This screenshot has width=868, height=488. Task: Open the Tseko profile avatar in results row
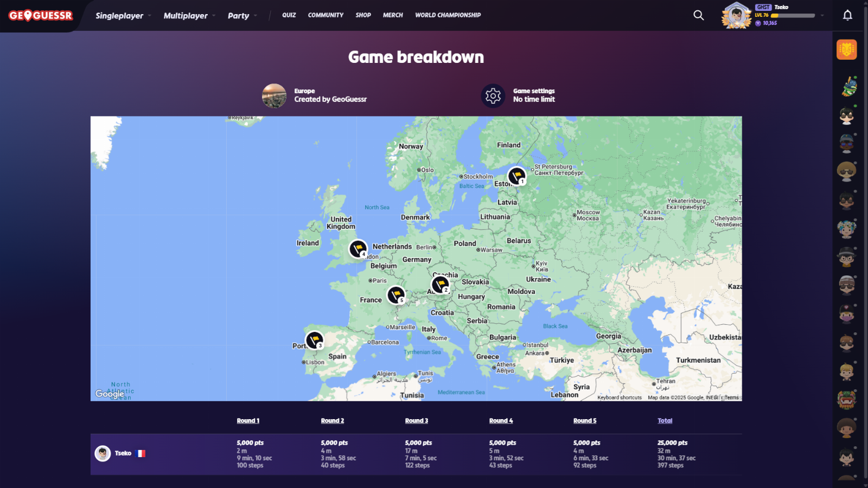(x=103, y=453)
